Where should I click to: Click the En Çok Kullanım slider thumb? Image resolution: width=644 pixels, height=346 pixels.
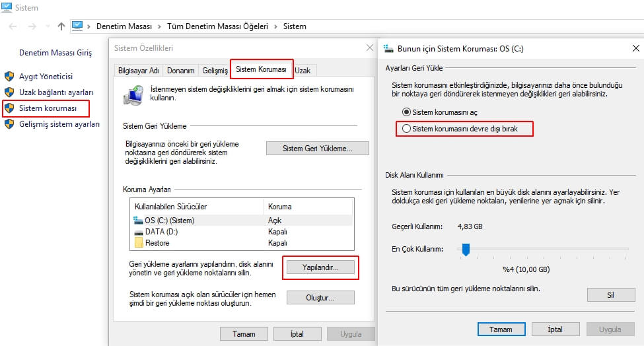(x=466, y=250)
